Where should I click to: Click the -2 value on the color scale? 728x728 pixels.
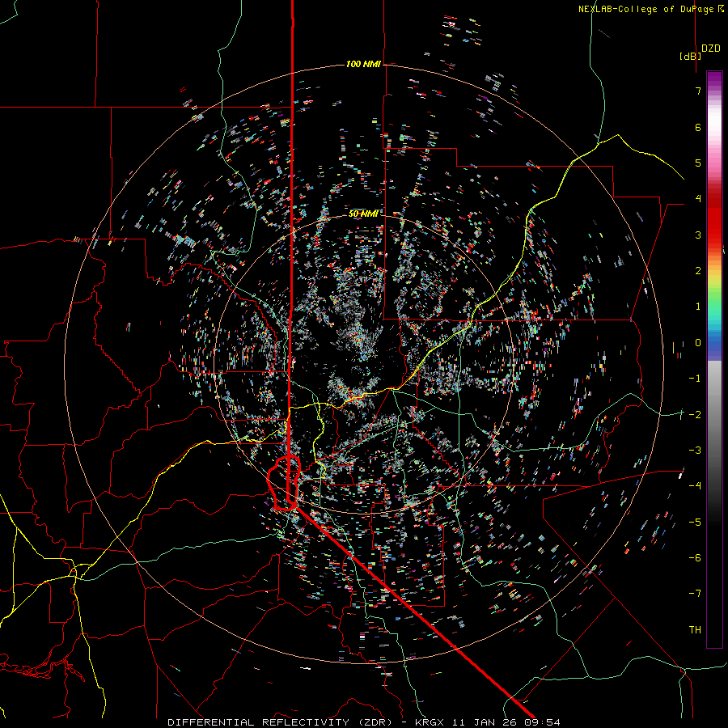pyautogui.click(x=695, y=415)
